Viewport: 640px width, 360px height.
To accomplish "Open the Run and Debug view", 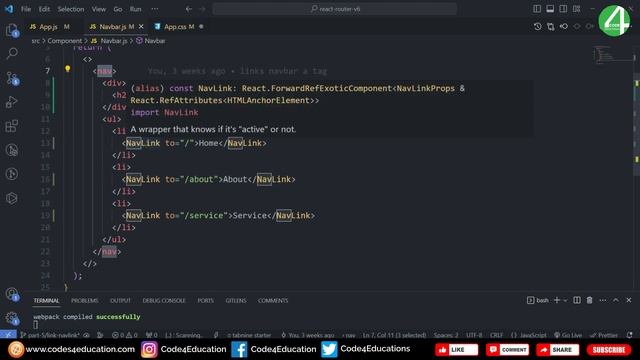I will coord(12,102).
